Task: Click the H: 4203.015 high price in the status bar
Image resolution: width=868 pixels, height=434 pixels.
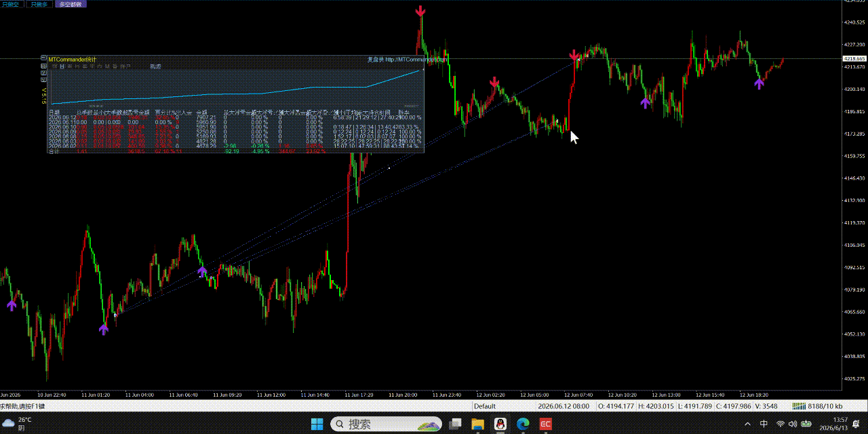Action: pyautogui.click(x=654, y=406)
